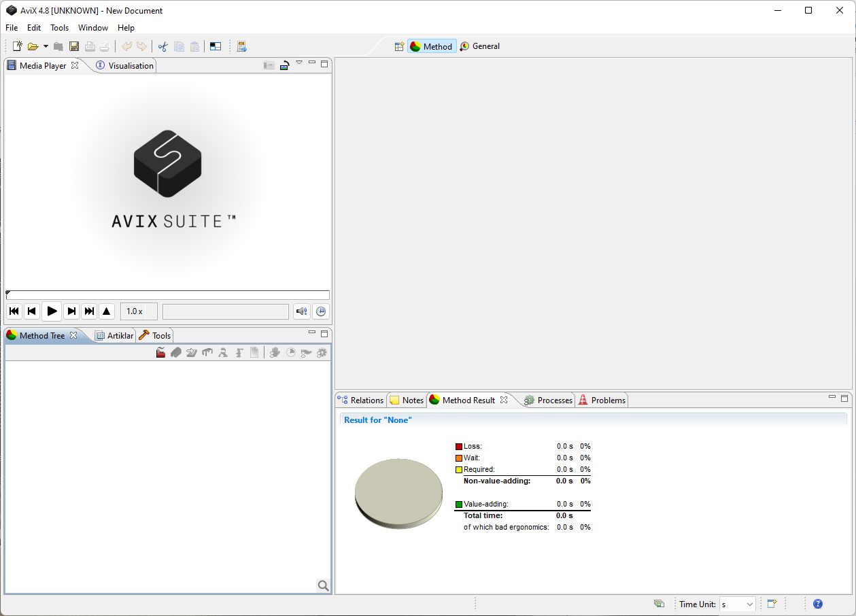Screen dimensions: 856x616
Task: Open the Tools menu
Action: point(60,28)
